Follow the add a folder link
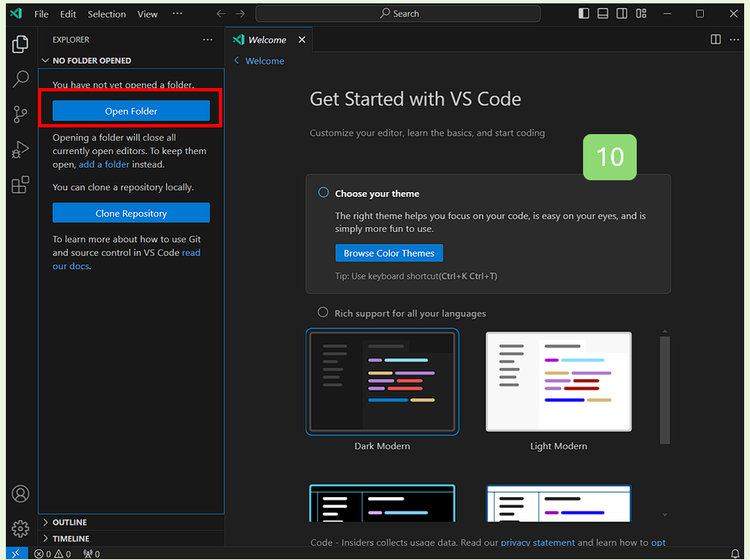Screen dimensions: 750x560 click(x=104, y=164)
